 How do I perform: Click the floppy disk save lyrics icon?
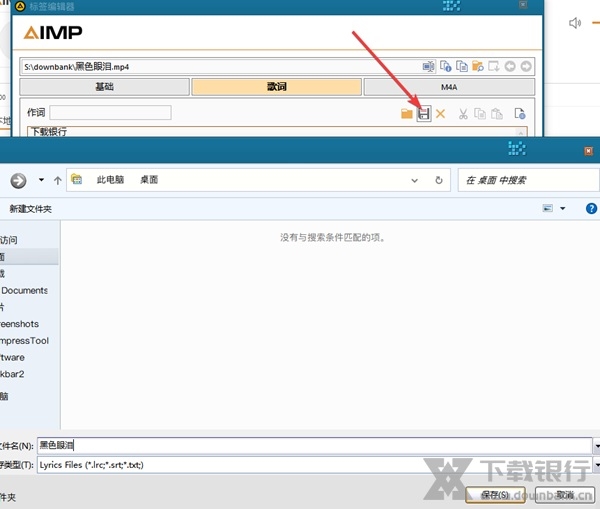click(x=424, y=114)
